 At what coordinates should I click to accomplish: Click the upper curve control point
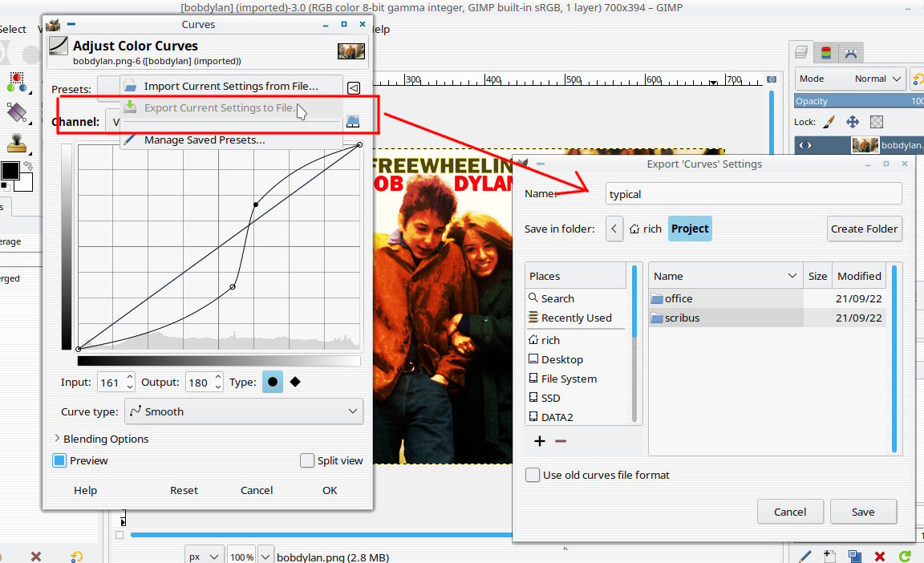point(255,205)
